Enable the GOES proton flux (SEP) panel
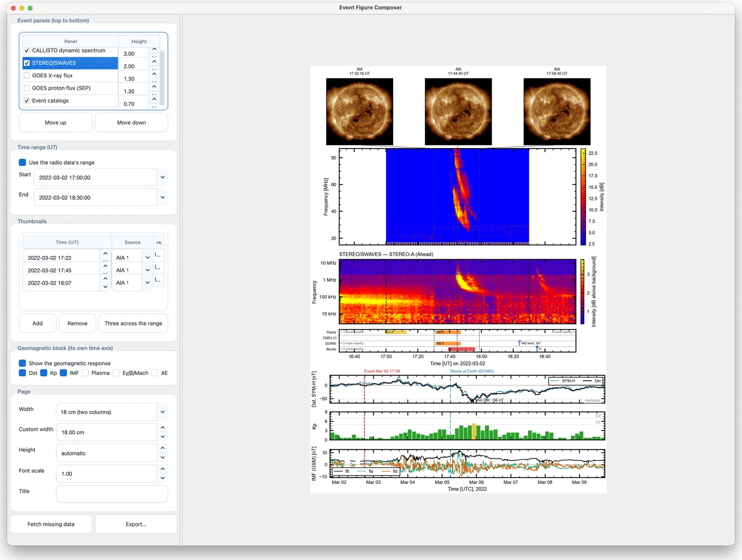742x560 pixels. point(27,88)
